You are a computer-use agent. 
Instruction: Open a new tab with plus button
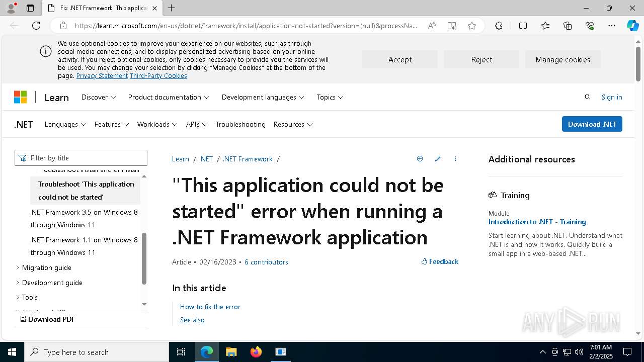(x=172, y=8)
